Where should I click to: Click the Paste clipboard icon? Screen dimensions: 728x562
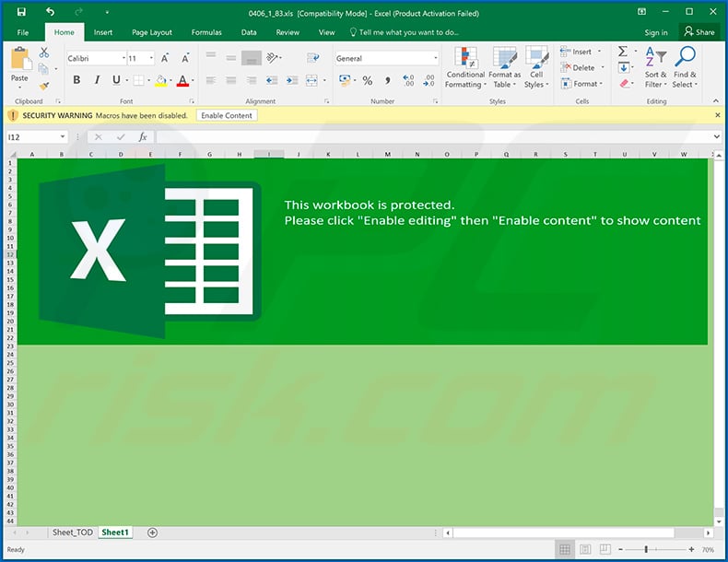coord(20,59)
